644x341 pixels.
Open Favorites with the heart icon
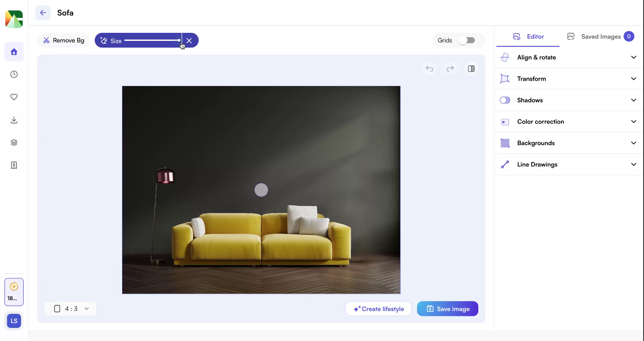(x=14, y=97)
